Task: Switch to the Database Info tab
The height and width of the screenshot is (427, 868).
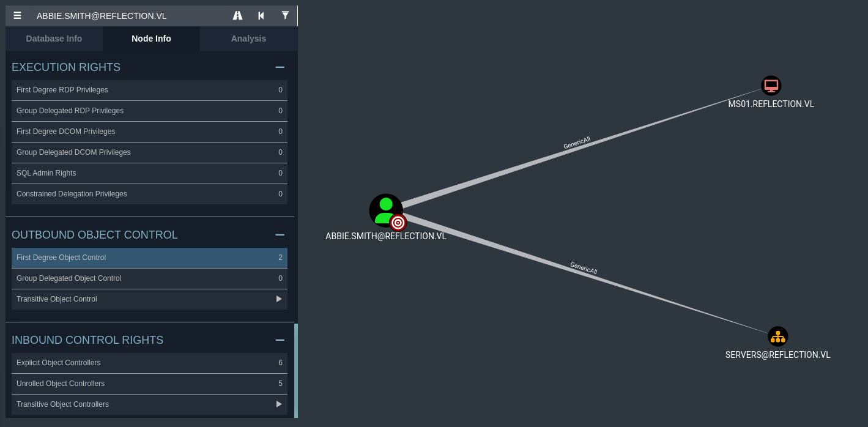Action: click(x=54, y=39)
